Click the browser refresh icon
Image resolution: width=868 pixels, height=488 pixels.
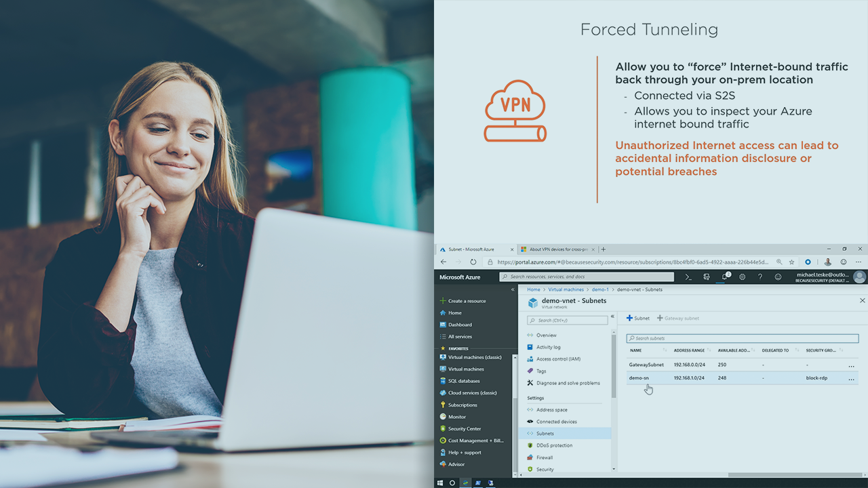(473, 262)
